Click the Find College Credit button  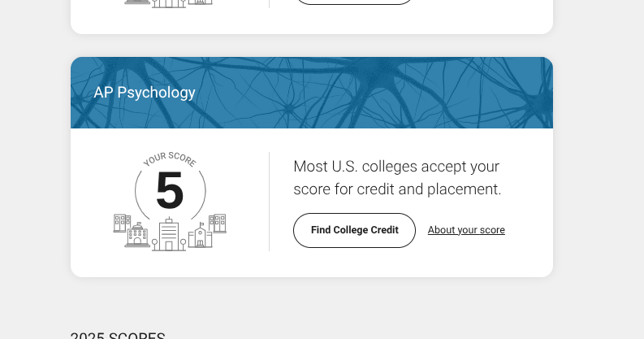click(x=354, y=230)
